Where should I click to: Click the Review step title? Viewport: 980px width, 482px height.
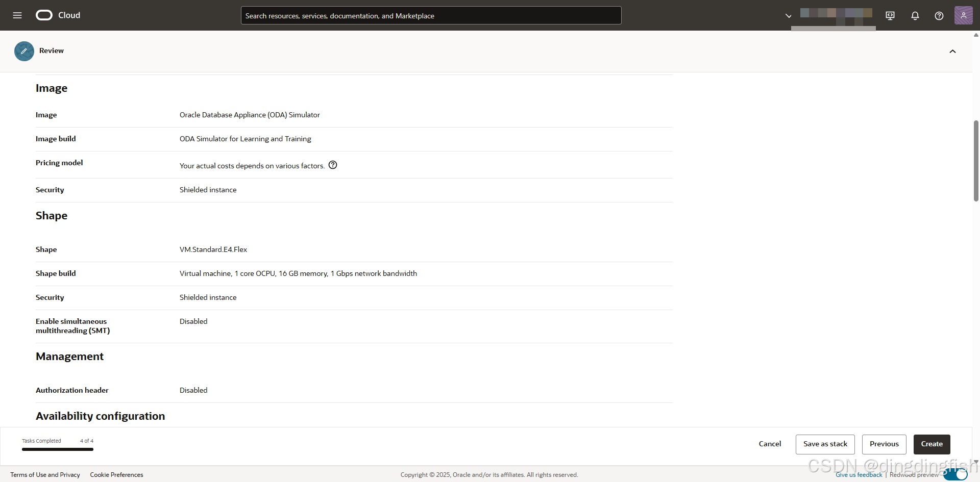pyautogui.click(x=52, y=51)
